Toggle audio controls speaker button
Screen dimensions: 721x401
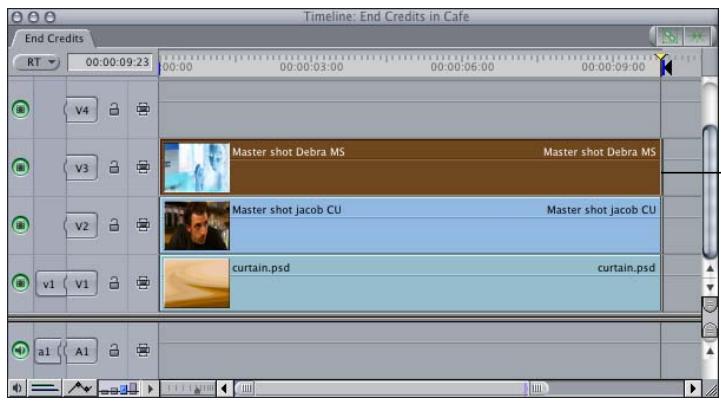point(17,389)
